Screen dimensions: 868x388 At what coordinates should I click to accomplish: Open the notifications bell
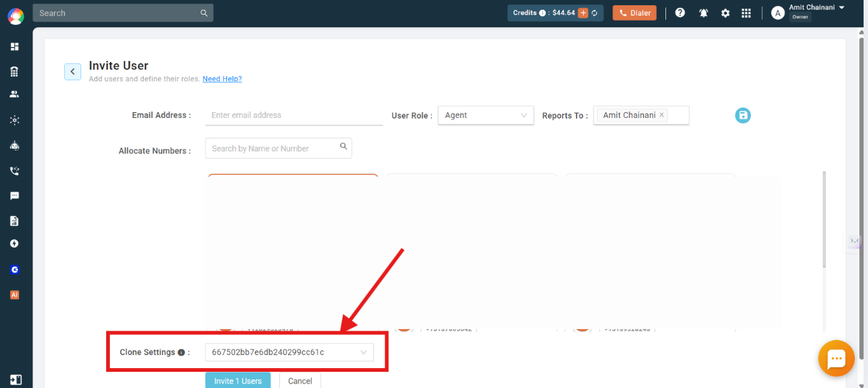click(704, 13)
